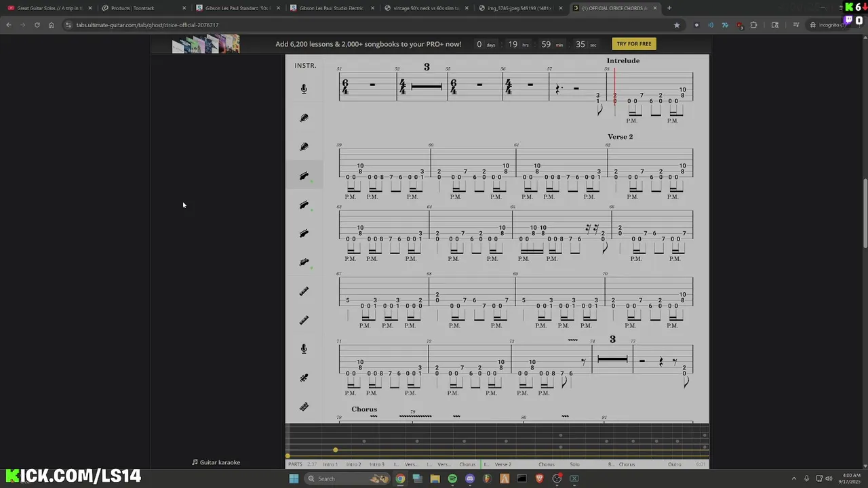Open the Windows Start menu
The height and width of the screenshot is (488, 868).
click(294, 479)
